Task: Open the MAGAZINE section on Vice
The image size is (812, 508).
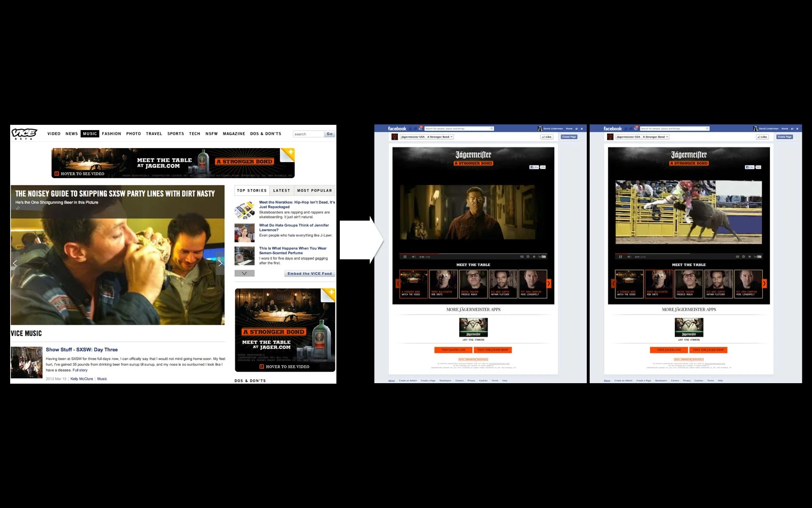Action: [234, 134]
